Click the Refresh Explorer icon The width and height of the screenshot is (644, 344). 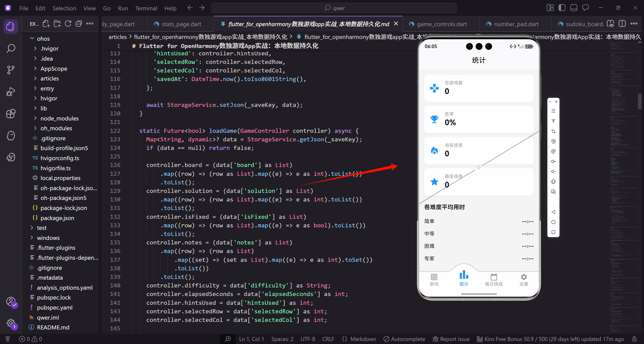click(x=68, y=24)
